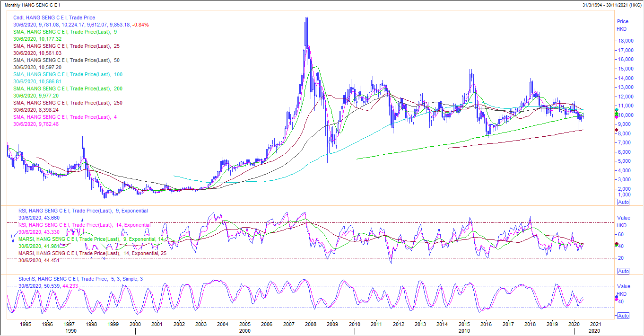Click the SMA 25 value 10,561.03
The image size is (644, 336).
(x=50, y=53)
